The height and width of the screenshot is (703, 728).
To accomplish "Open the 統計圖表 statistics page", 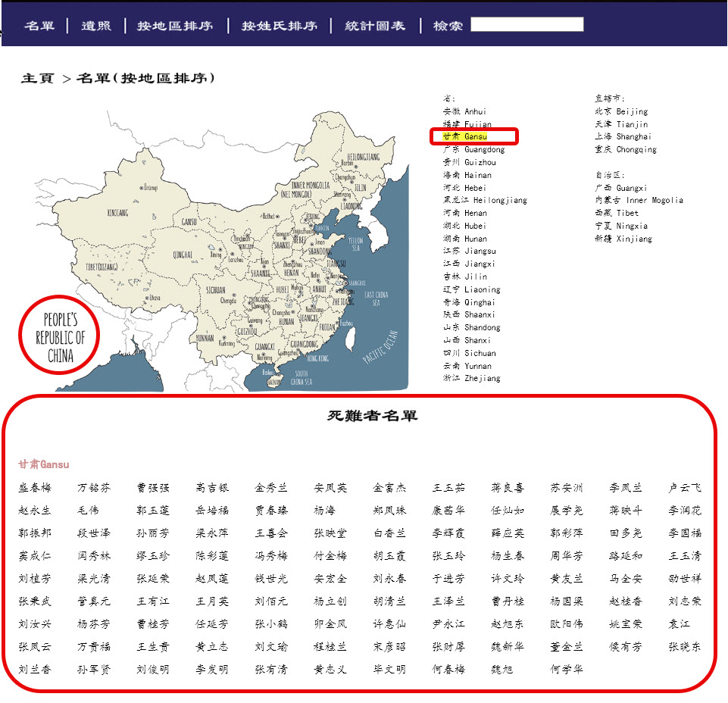I will [x=373, y=24].
